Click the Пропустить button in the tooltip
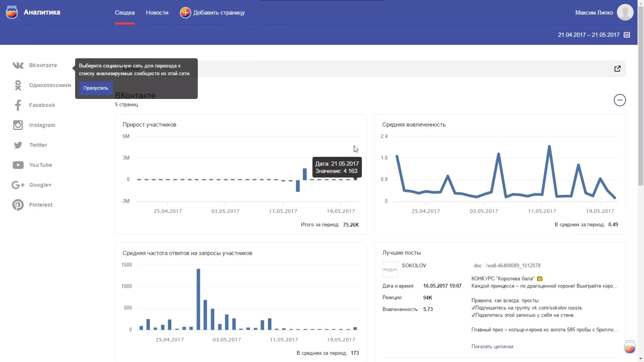The height and width of the screenshot is (362, 644). (95, 88)
